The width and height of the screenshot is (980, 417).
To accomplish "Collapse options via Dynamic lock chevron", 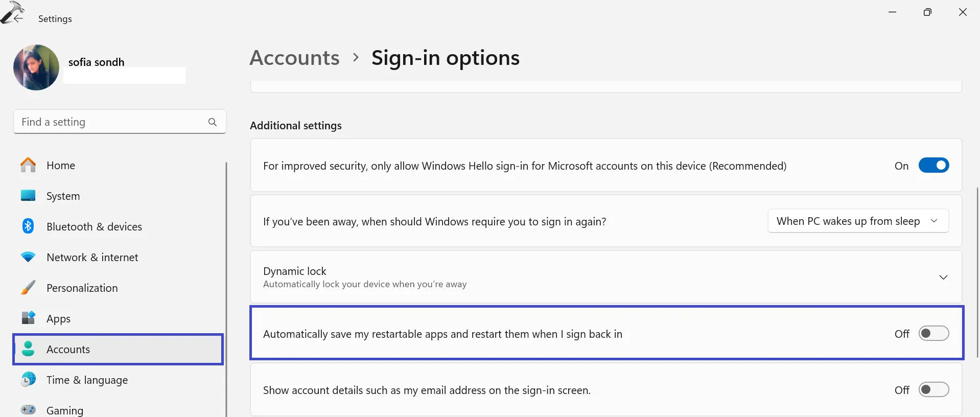I will (x=943, y=277).
